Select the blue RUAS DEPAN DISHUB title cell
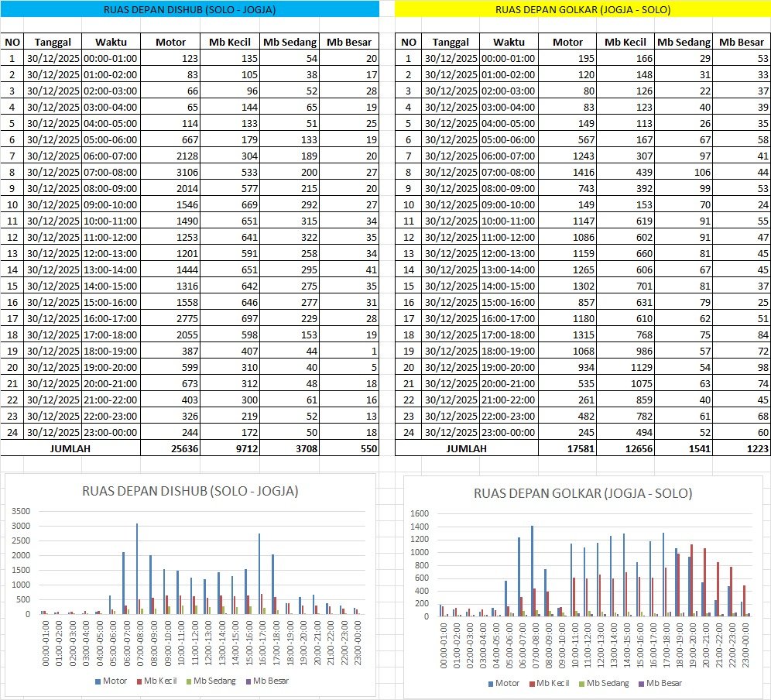 pyautogui.click(x=190, y=9)
